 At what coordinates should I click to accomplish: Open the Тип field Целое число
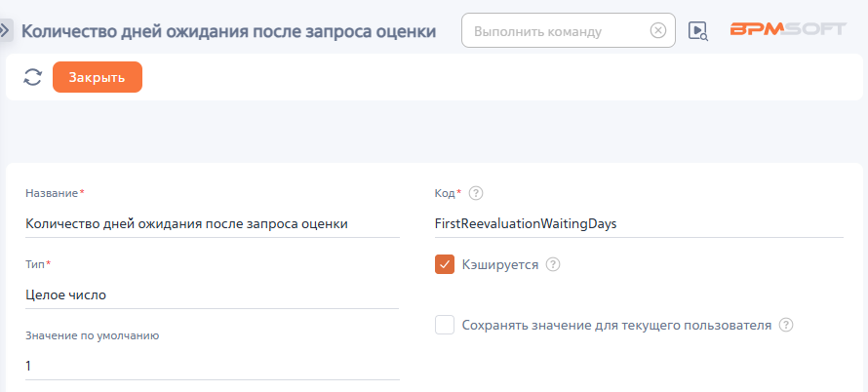point(213,295)
